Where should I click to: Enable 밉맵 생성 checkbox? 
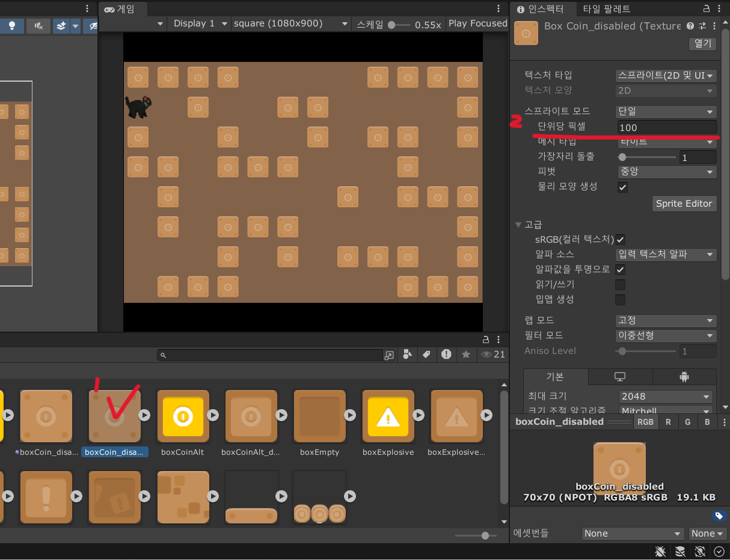point(621,299)
